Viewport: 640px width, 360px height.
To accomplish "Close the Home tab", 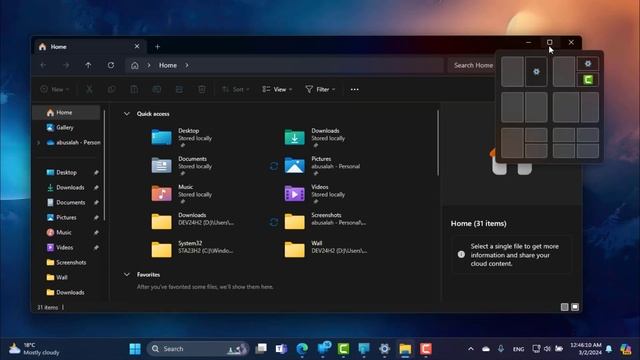I will pos(137,47).
